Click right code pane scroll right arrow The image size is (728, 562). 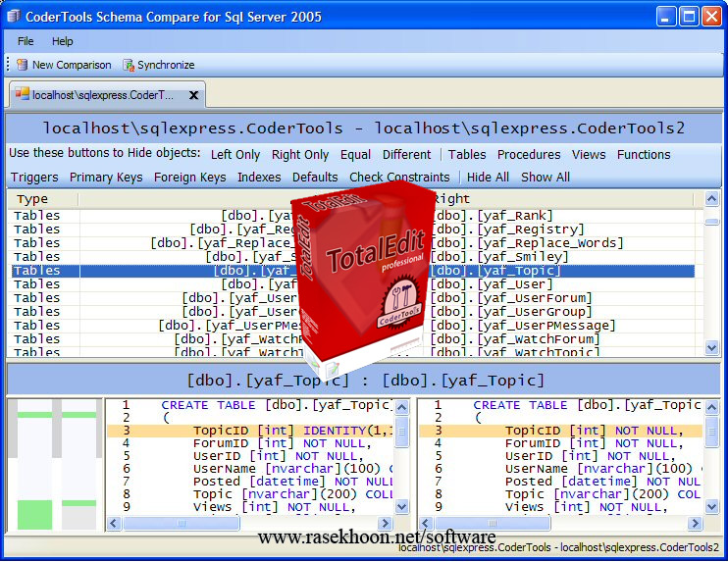point(695,524)
